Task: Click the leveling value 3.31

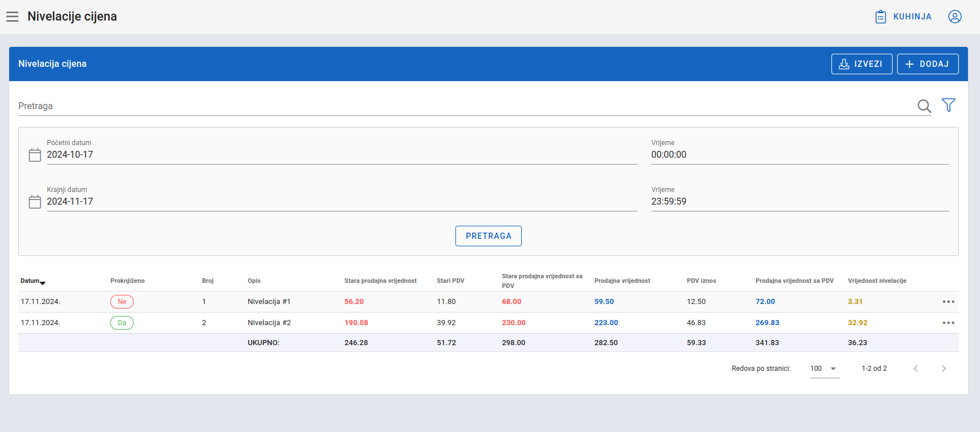Action: click(855, 302)
